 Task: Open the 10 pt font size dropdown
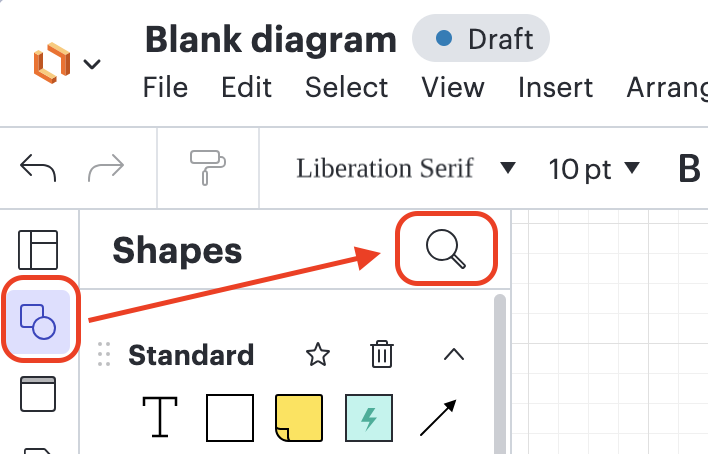(x=594, y=169)
